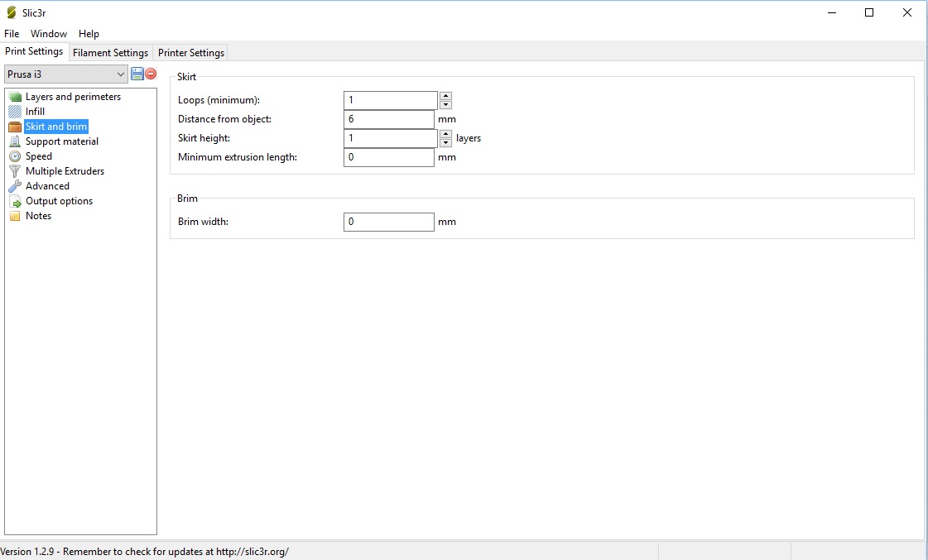928x560 pixels.
Task: Click the Support material icon
Action: (15, 141)
